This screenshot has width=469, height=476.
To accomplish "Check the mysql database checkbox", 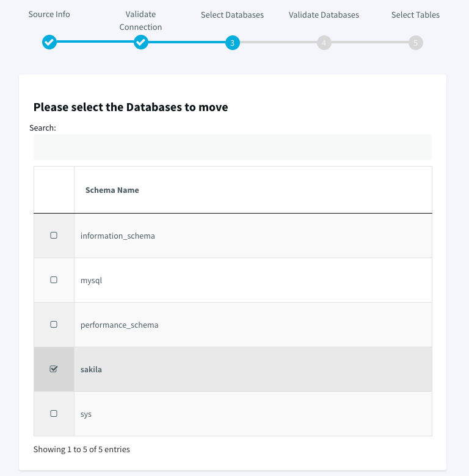I will 54,280.
